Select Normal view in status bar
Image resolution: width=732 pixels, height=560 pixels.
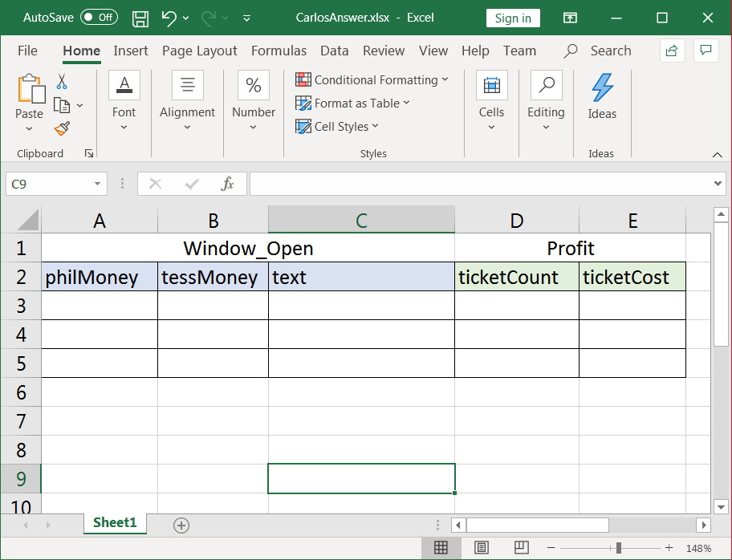[x=441, y=547]
